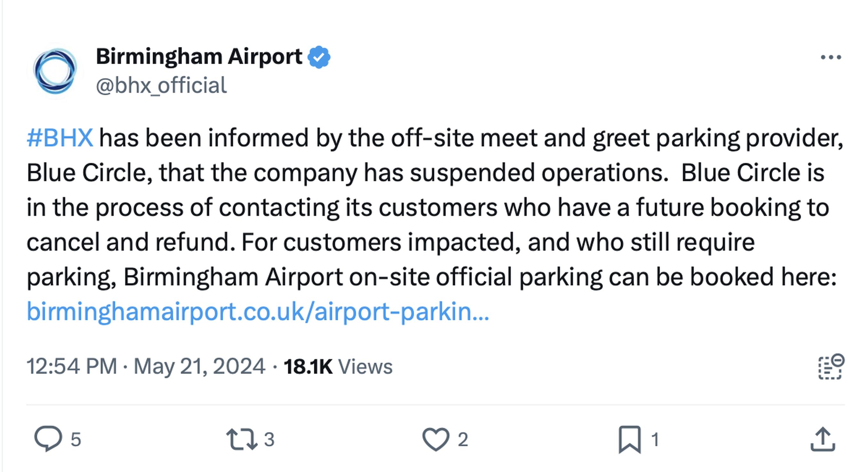Open the three-dot more options menu
This screenshot has width=868, height=472.
[x=831, y=57]
